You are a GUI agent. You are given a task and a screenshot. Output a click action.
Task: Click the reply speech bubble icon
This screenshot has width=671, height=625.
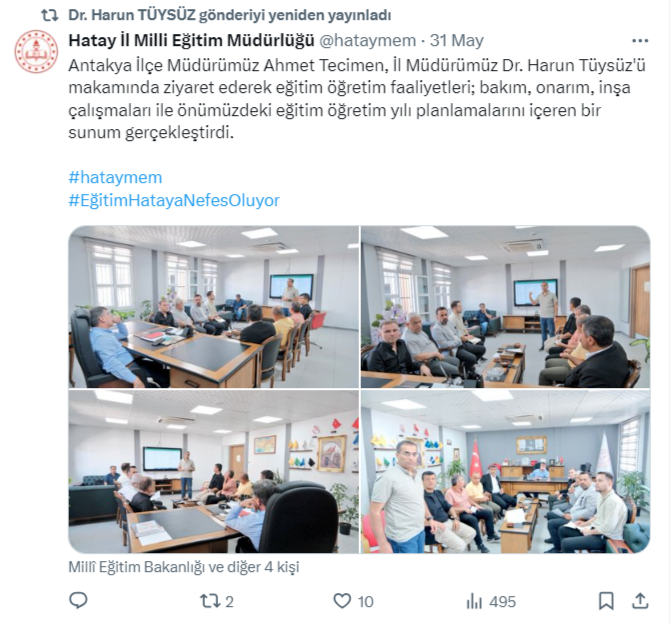click(78, 601)
